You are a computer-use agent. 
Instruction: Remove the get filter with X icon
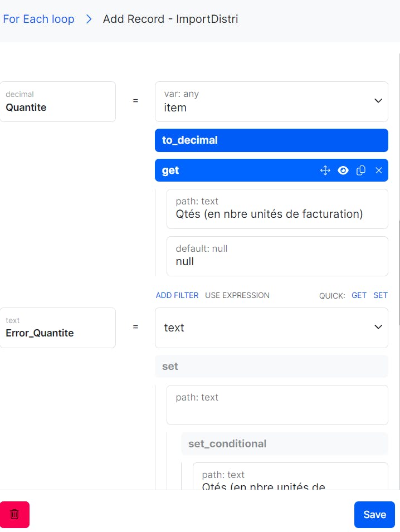point(379,170)
